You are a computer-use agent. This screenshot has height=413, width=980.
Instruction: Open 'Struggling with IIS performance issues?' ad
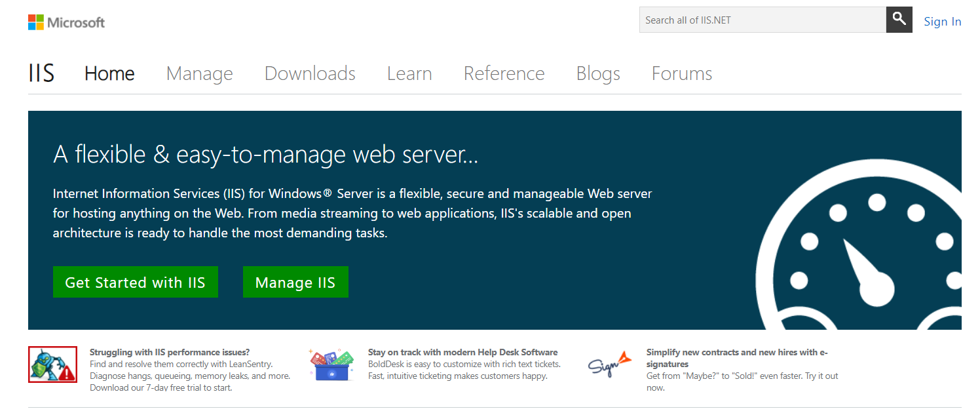[x=170, y=352]
